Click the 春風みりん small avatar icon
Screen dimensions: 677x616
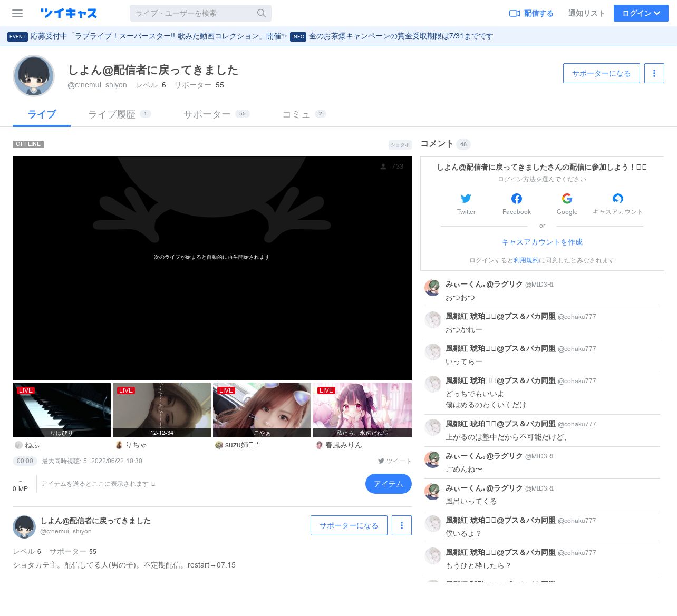pyautogui.click(x=319, y=445)
